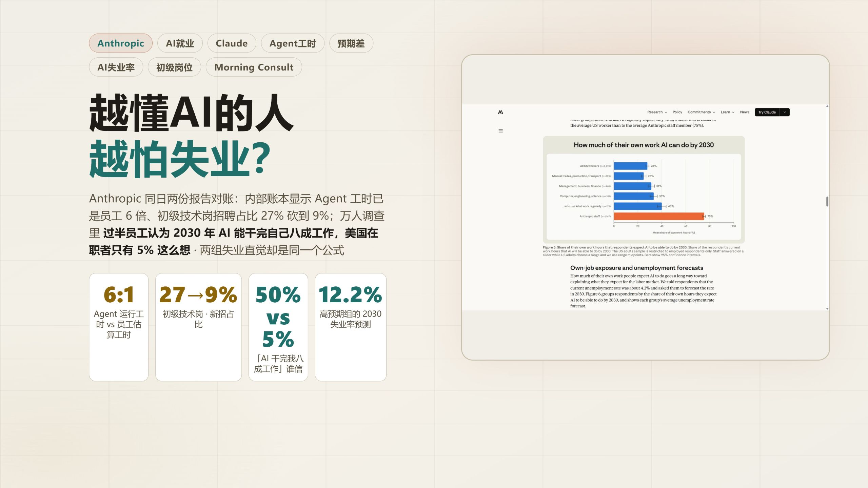Select the Claude tag pill
Screen dimensions: 868x488
click(x=232, y=43)
